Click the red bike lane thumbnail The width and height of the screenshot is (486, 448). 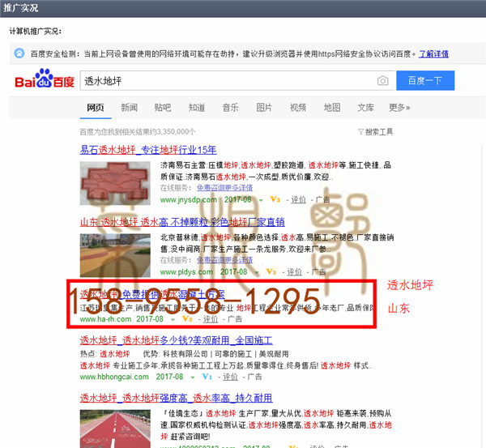pos(115,429)
